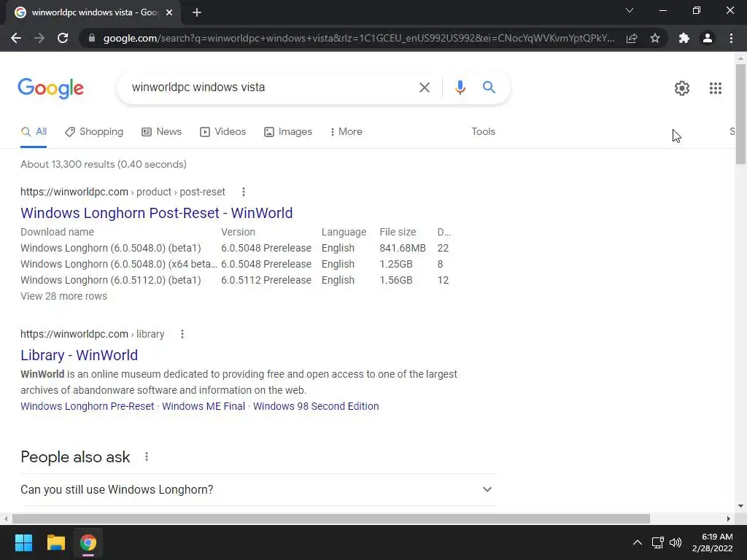Click the address bar URL
This screenshot has width=747, height=560.
click(x=358, y=38)
